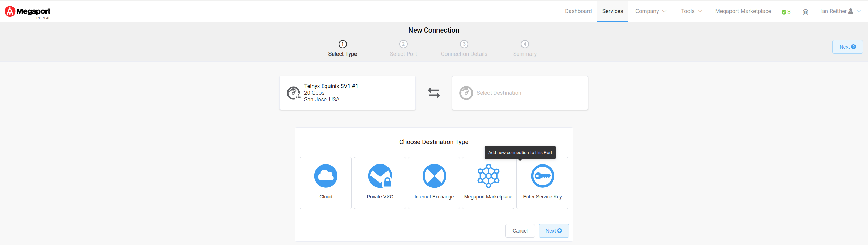Click Next button in destination type panel
This screenshot has height=245, width=868.
(x=554, y=231)
